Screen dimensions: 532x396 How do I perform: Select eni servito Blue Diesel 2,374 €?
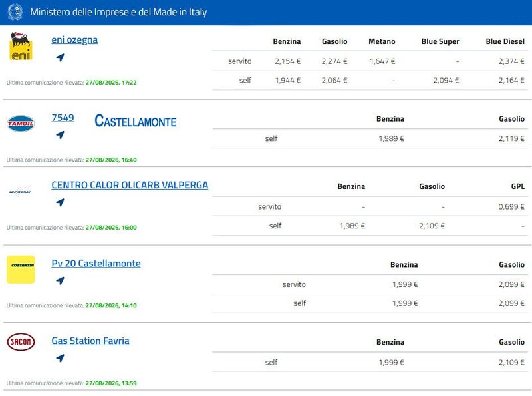[x=511, y=61]
